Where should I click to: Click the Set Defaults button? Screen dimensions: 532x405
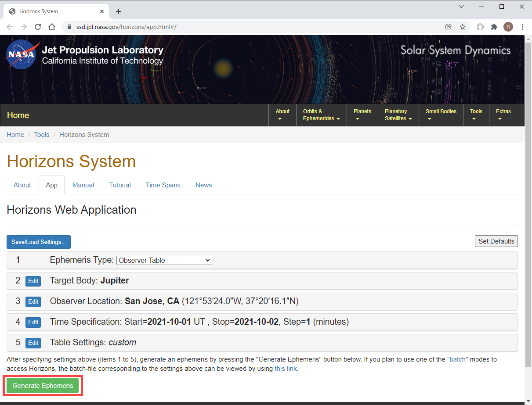(496, 241)
